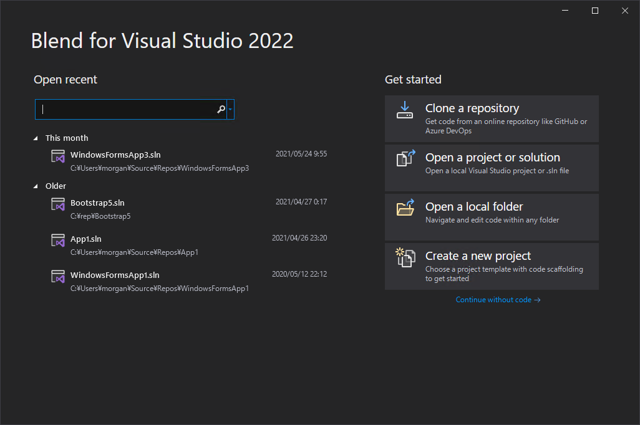This screenshot has height=425, width=640.
Task: Click the Clone a repository download icon
Action: coord(405,110)
